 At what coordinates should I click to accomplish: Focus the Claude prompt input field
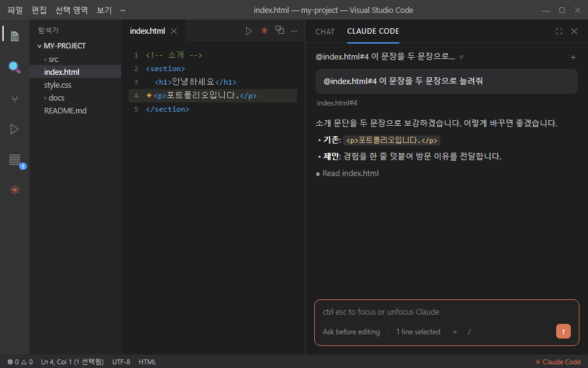[x=447, y=312]
